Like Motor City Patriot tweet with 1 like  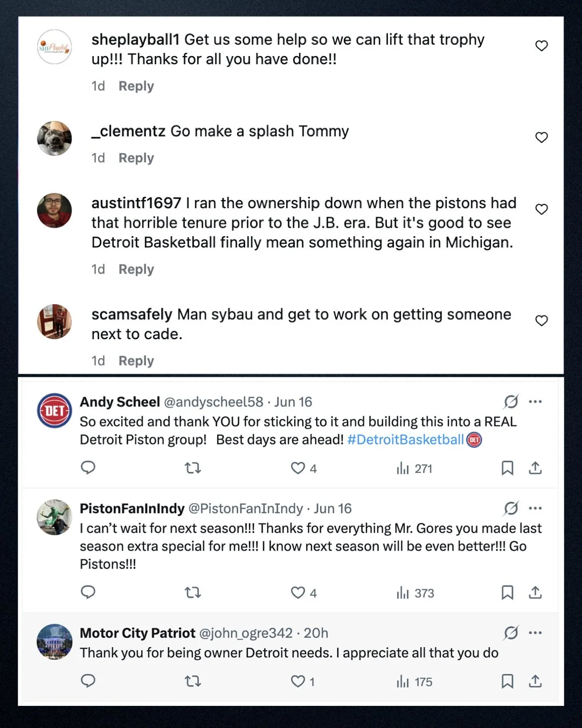(x=302, y=682)
